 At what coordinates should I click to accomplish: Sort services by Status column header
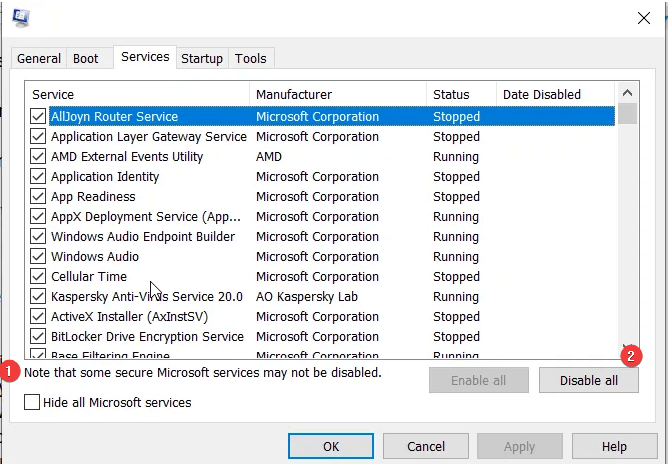pos(460,95)
